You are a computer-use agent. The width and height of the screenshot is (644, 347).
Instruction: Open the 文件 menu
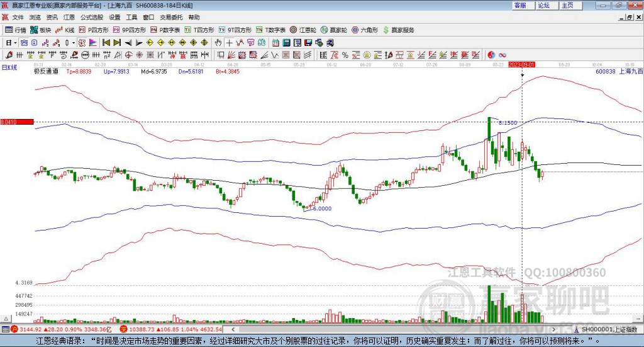18,17
